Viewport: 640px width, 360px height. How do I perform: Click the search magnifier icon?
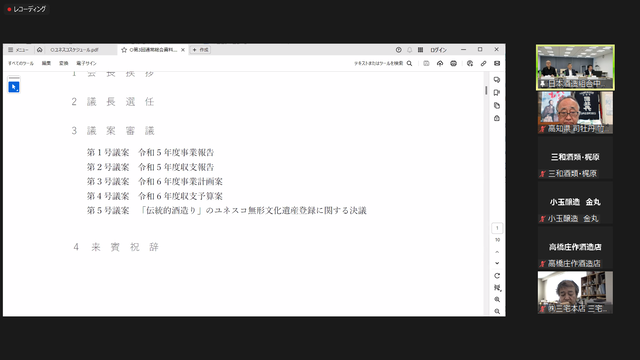(x=409, y=63)
